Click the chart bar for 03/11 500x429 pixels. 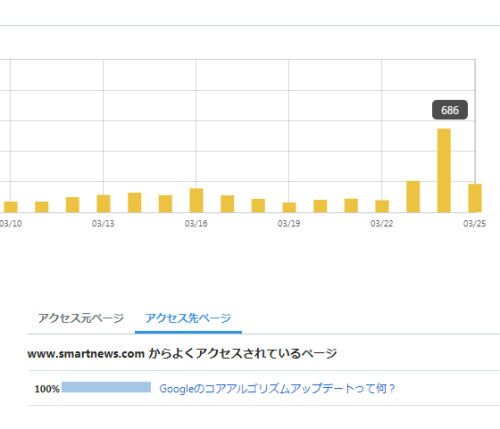(42, 207)
